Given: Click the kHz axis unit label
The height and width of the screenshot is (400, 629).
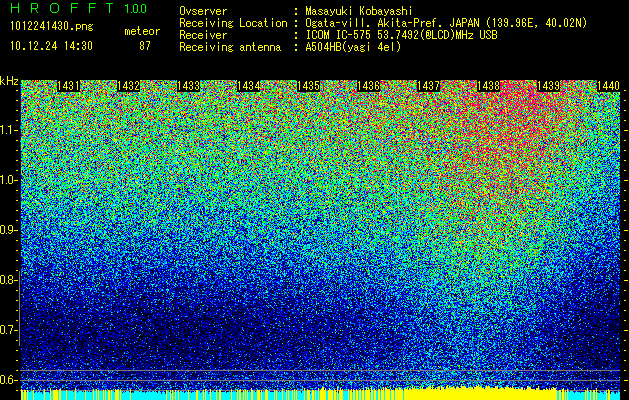Looking at the screenshot, I should pyautogui.click(x=9, y=81).
